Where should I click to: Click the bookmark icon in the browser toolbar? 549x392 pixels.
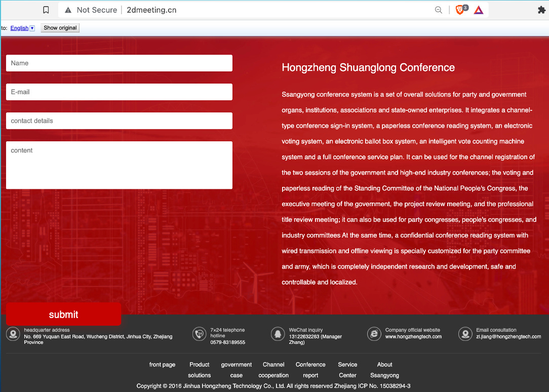click(46, 10)
